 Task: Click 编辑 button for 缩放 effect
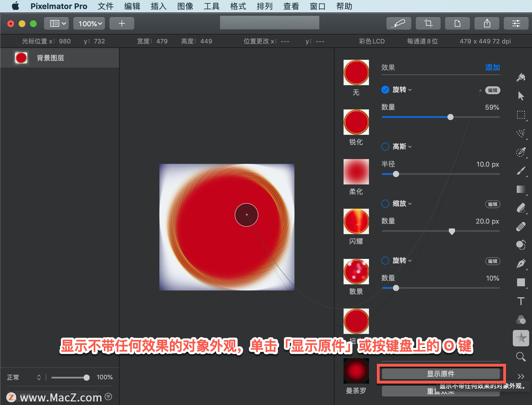click(x=493, y=204)
